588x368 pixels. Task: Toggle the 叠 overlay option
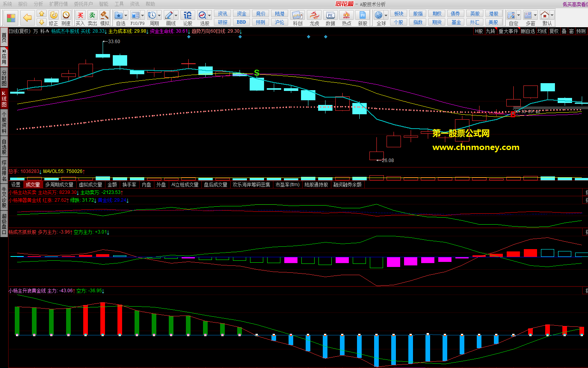coord(564,31)
